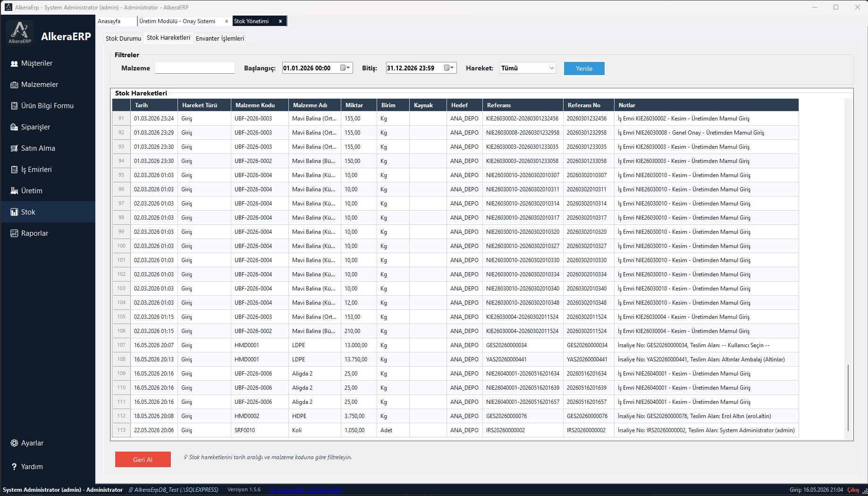Sort by the Miktar column header
868x496 pixels.
pos(359,105)
